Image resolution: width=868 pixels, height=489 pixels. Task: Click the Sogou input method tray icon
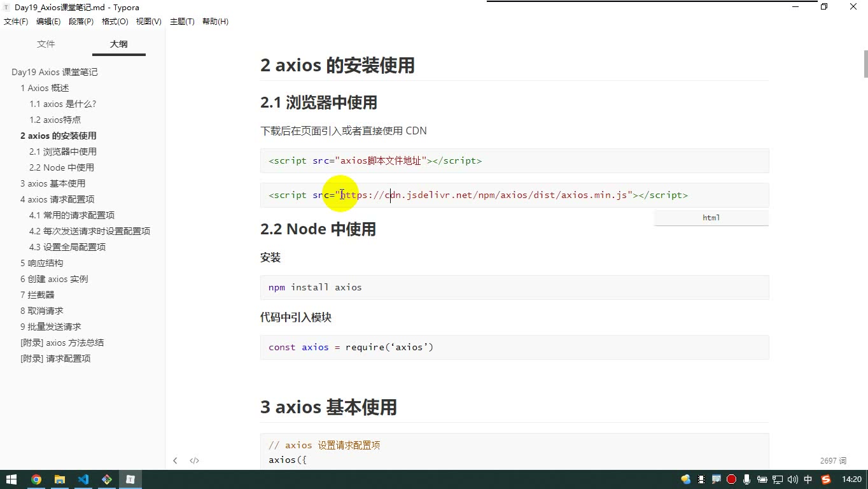coord(826,479)
